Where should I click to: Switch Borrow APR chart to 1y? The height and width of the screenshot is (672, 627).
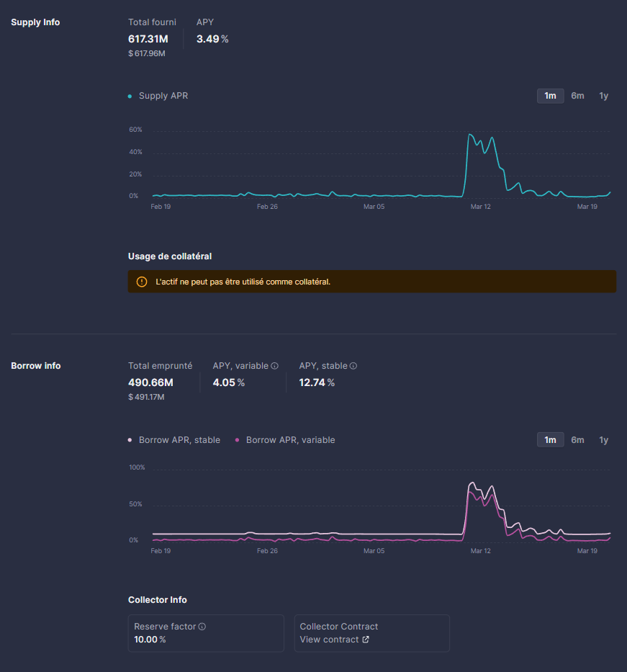coord(603,440)
